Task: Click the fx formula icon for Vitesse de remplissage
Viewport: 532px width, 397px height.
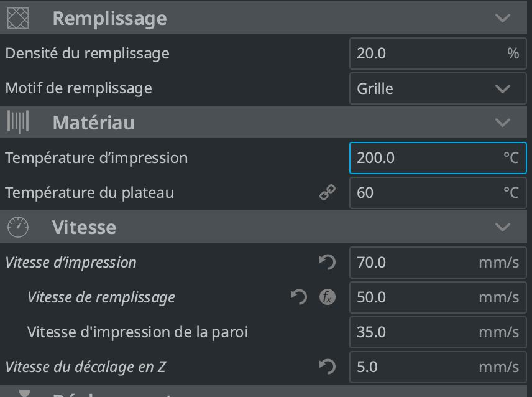Action: pos(327,297)
